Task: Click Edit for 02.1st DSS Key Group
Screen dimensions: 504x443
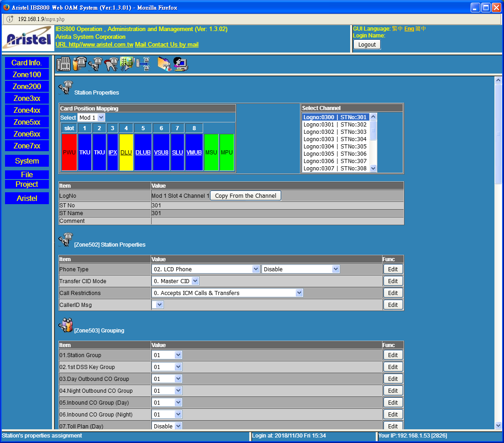Action: click(393, 367)
